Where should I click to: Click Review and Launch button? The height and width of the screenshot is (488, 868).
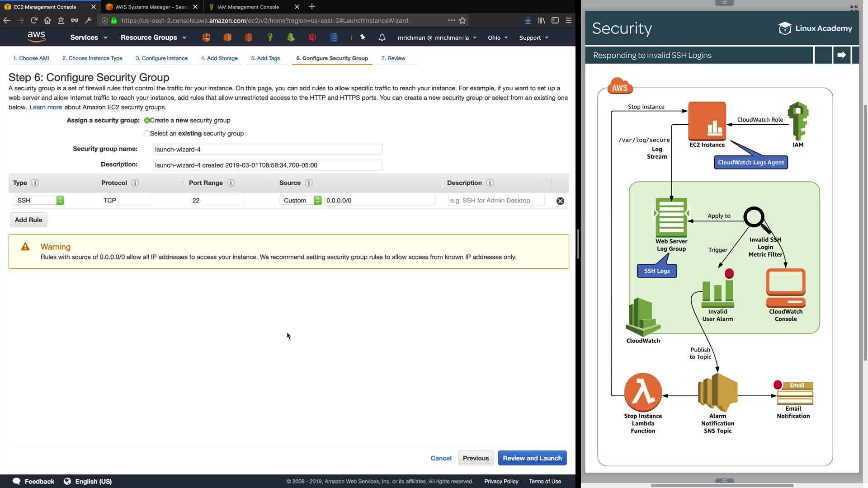tap(532, 458)
